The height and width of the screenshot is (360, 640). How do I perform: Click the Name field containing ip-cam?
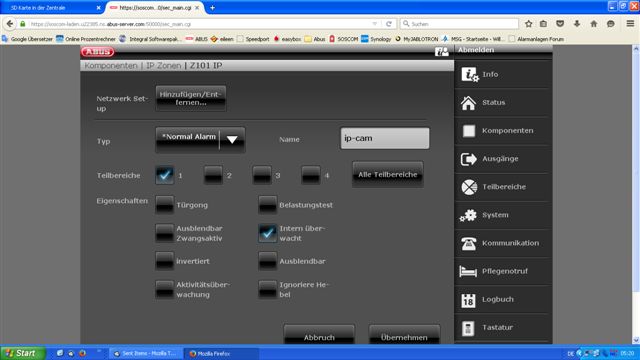click(385, 138)
